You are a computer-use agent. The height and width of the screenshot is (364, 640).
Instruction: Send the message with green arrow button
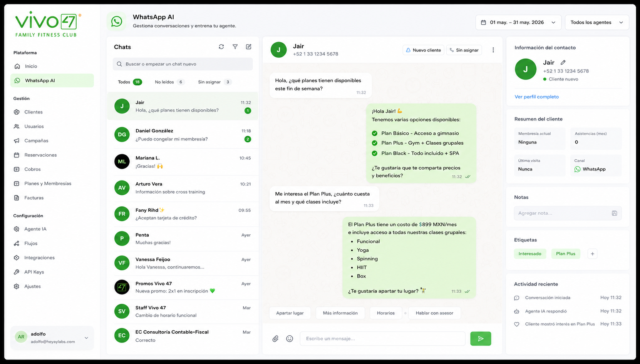pyautogui.click(x=481, y=339)
